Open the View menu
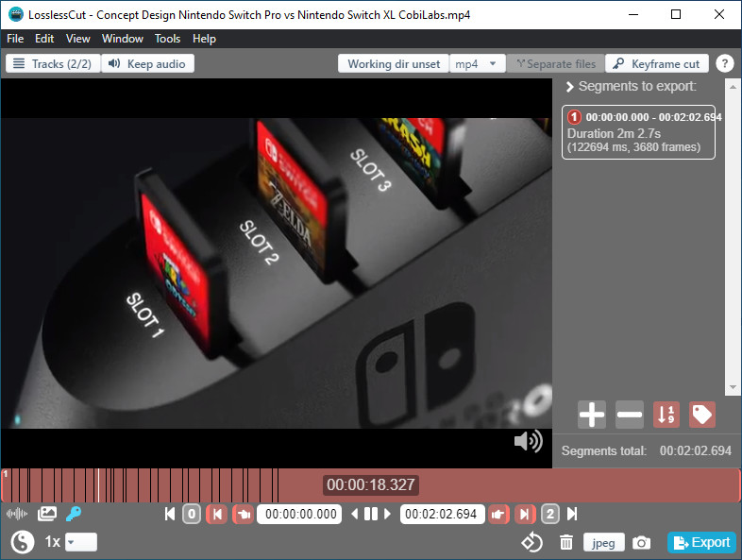This screenshot has height=560, width=742. [78, 39]
